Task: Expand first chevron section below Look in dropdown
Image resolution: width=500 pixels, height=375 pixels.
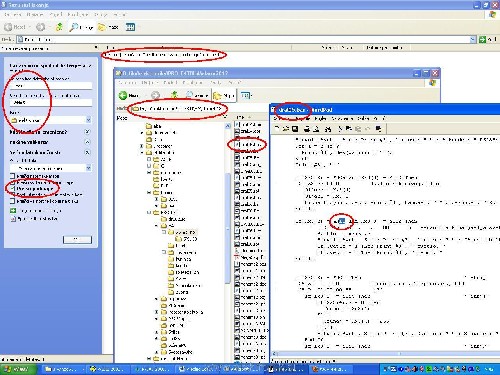Action: (87, 132)
